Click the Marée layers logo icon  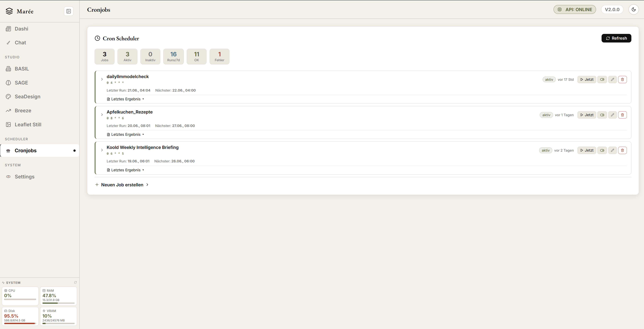(9, 11)
